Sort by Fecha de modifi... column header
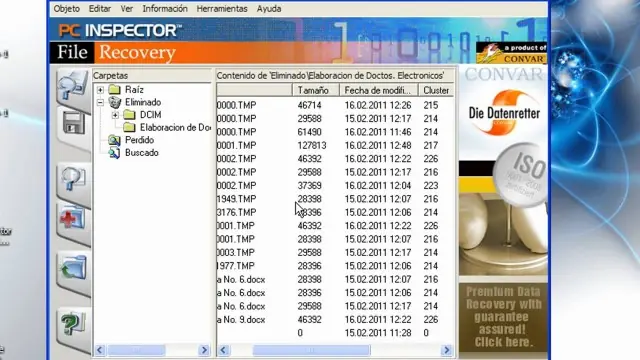This screenshot has width=640, height=360. coord(379,90)
